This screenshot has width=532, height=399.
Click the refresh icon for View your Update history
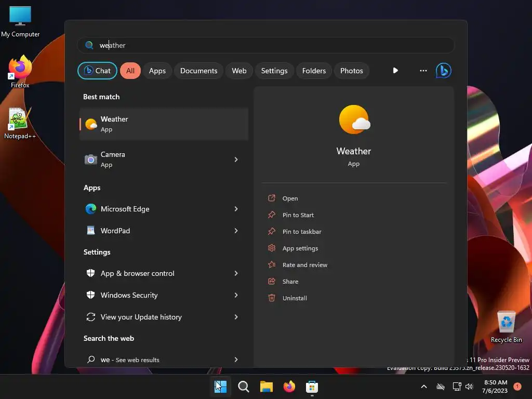click(90, 317)
